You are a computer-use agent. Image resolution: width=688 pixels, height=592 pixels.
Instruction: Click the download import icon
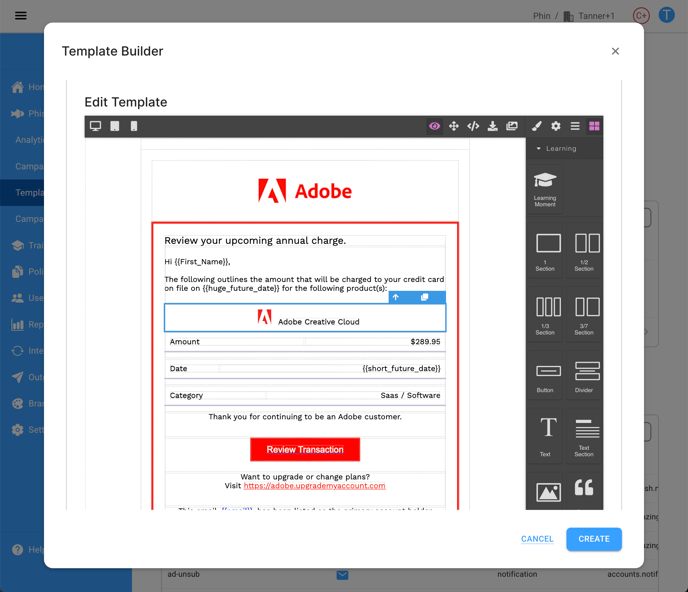pyautogui.click(x=493, y=126)
